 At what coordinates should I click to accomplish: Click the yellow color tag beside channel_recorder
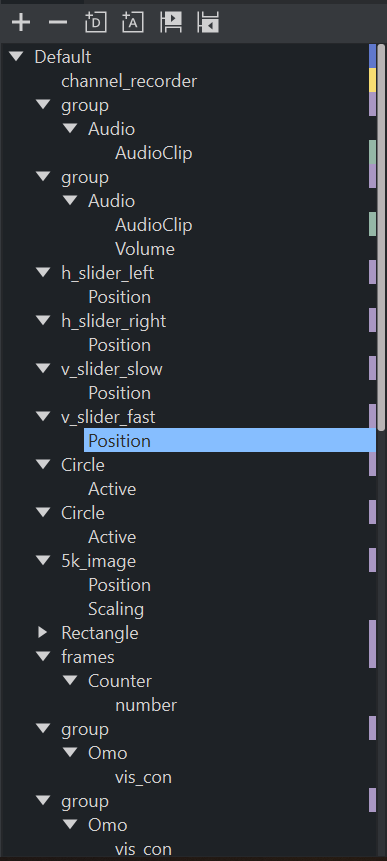(x=372, y=80)
